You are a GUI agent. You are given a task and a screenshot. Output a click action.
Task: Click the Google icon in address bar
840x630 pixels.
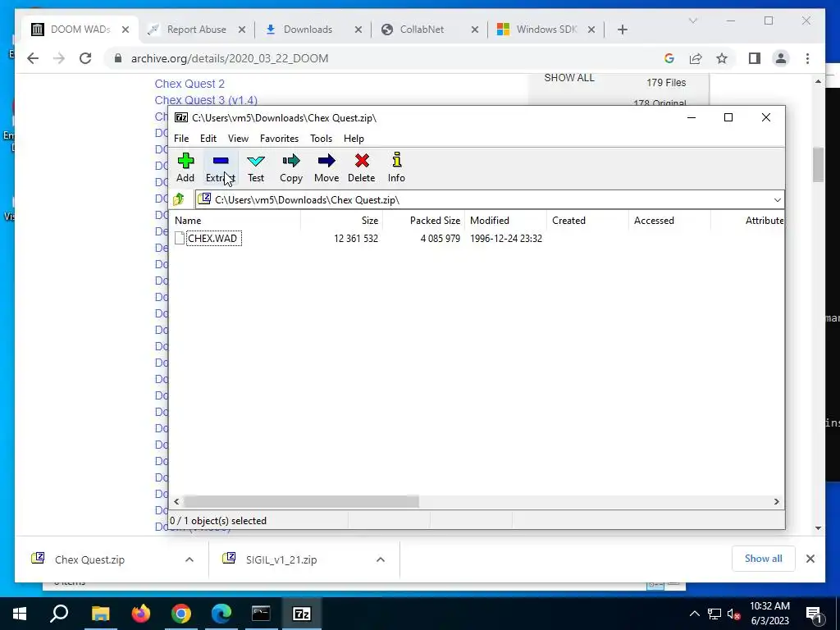(669, 58)
